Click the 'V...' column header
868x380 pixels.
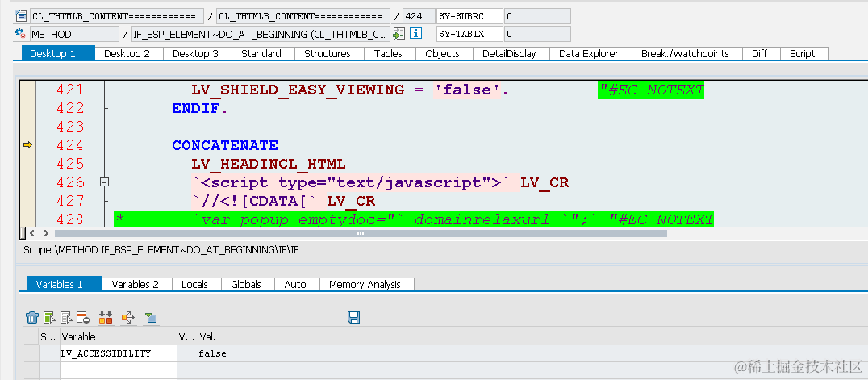click(186, 336)
